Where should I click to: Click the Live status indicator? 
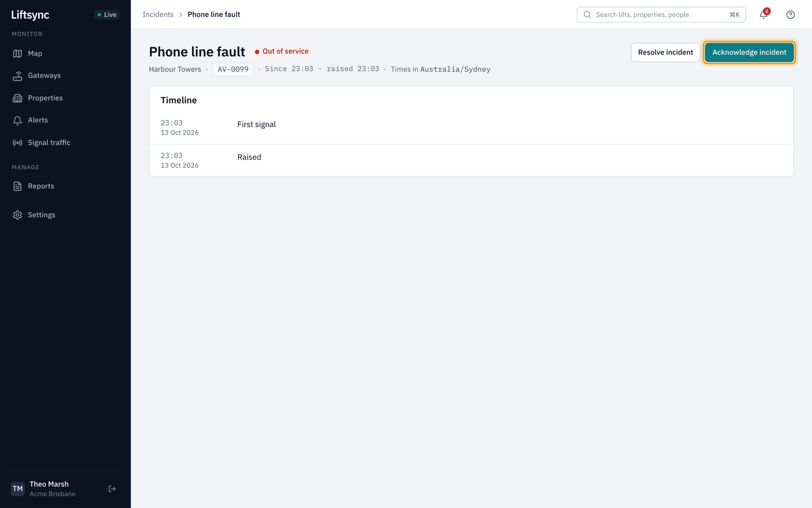click(107, 15)
